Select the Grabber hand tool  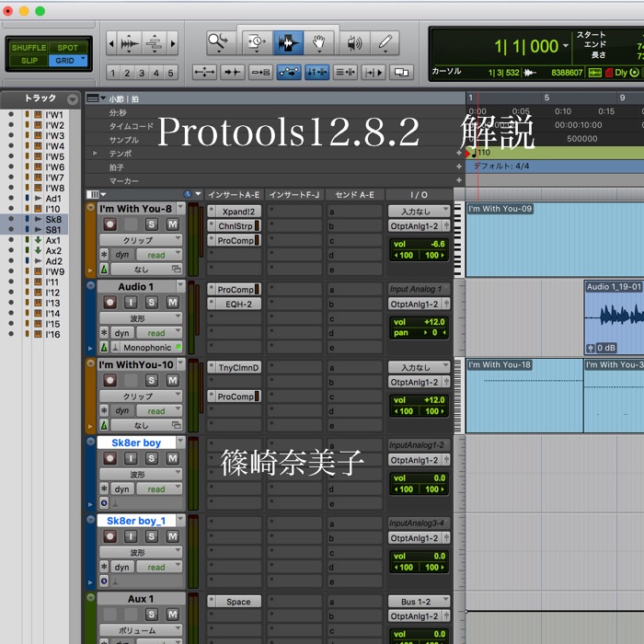click(318, 42)
